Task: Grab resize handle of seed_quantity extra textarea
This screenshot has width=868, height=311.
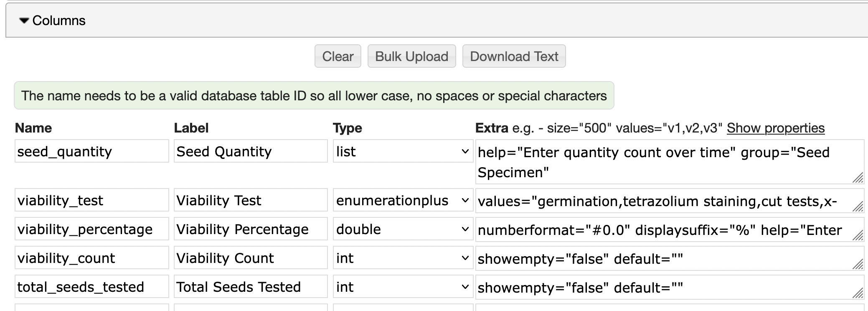Action: [x=858, y=178]
